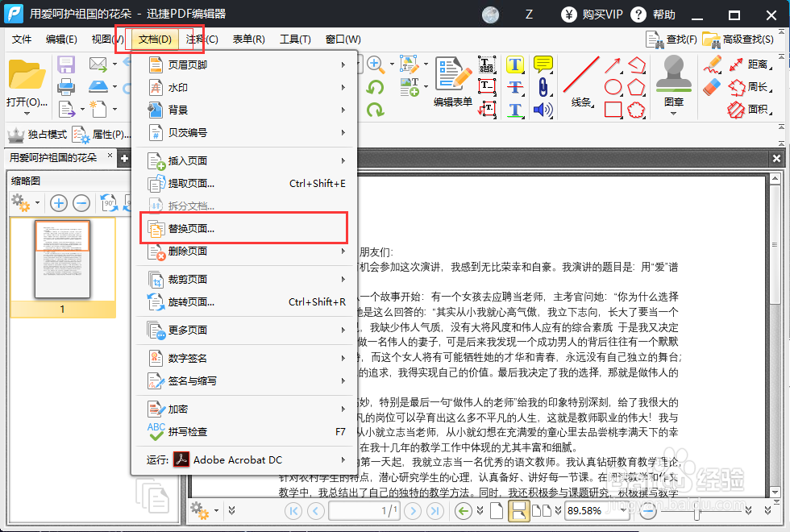
Task: Click the email envelope icon
Action: coord(98,64)
